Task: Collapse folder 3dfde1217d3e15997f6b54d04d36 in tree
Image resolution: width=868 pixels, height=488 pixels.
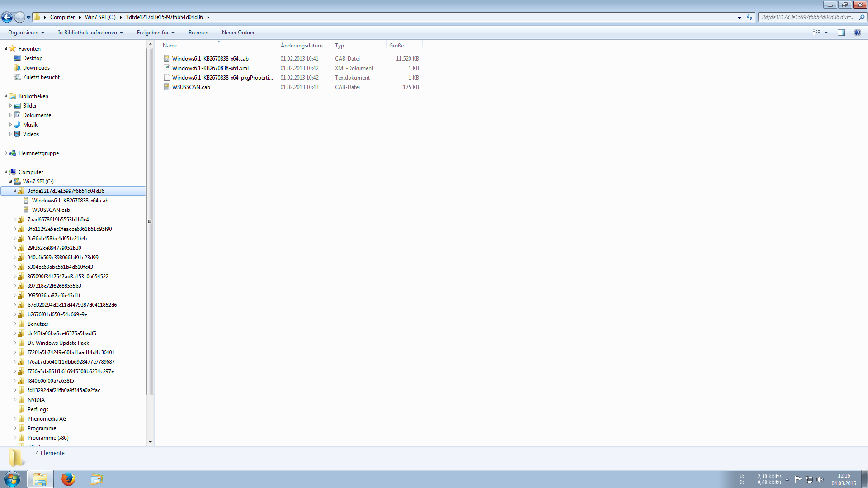Action: (15, 191)
